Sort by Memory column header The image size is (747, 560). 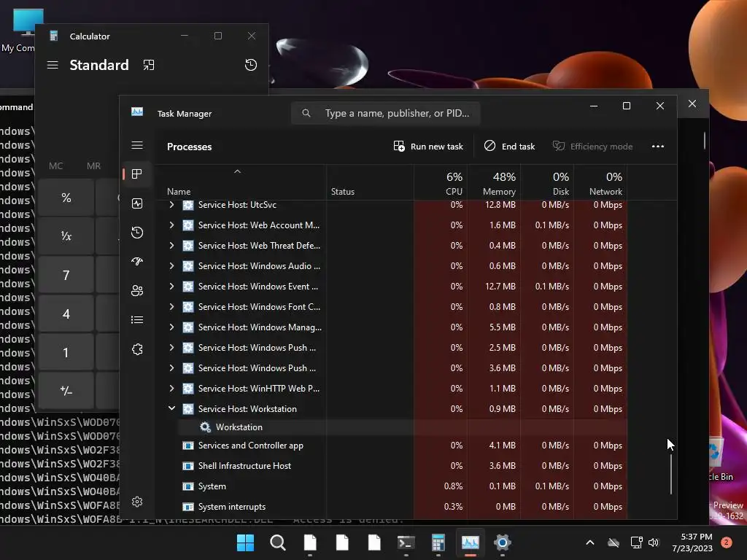point(494,183)
